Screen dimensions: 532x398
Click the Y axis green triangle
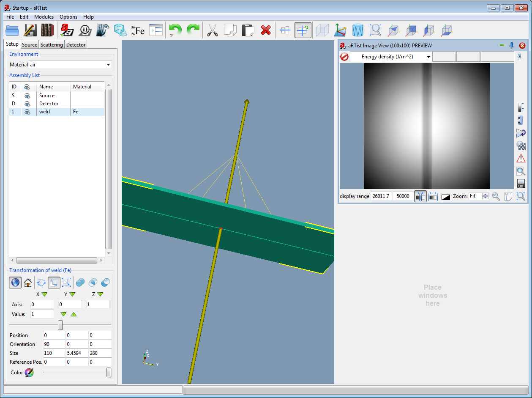coord(72,294)
